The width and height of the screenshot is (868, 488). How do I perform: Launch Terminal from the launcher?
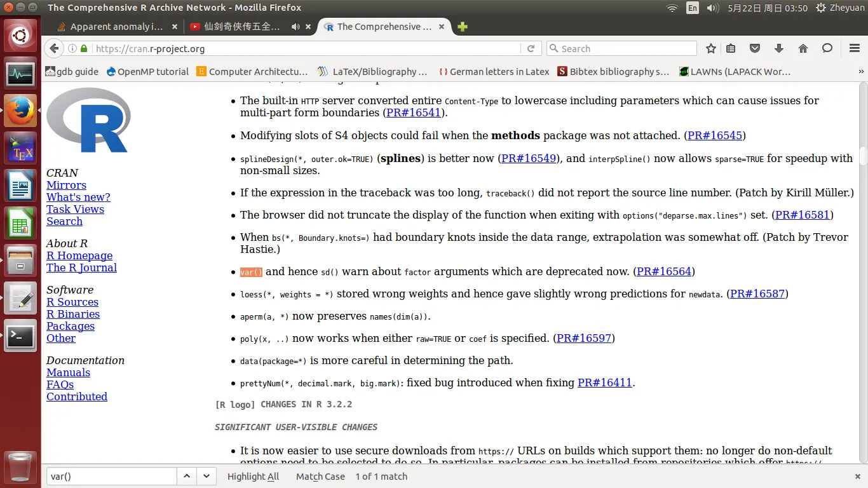click(20, 336)
